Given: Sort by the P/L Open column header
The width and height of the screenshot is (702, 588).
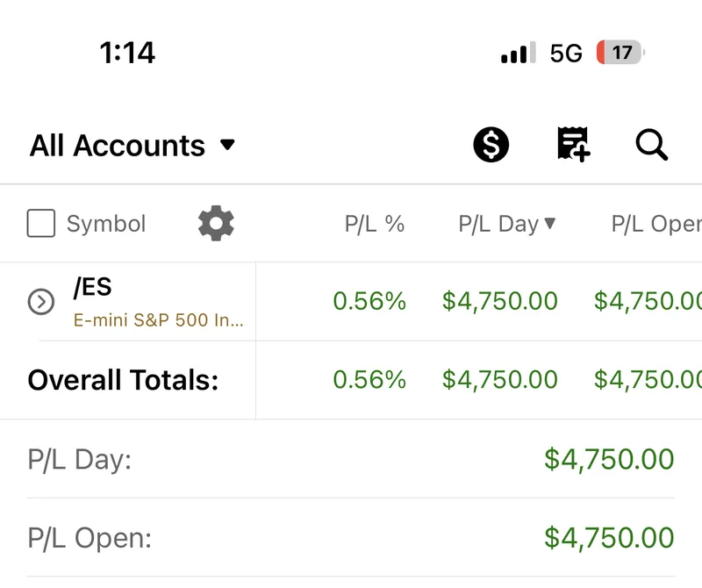Looking at the screenshot, I should pyautogui.click(x=656, y=224).
